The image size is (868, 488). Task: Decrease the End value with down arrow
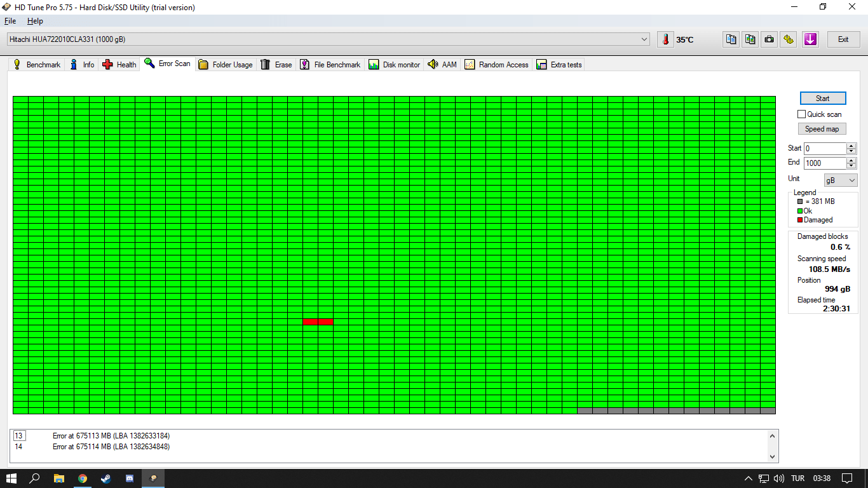point(851,166)
